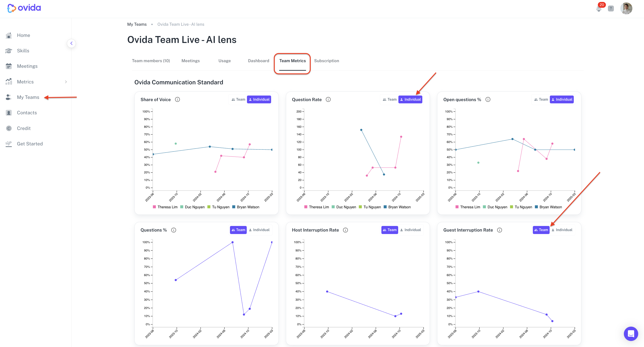The height and width of the screenshot is (347, 644).
Task: Click the Ovida Communication Standard heading
Action: click(x=179, y=82)
